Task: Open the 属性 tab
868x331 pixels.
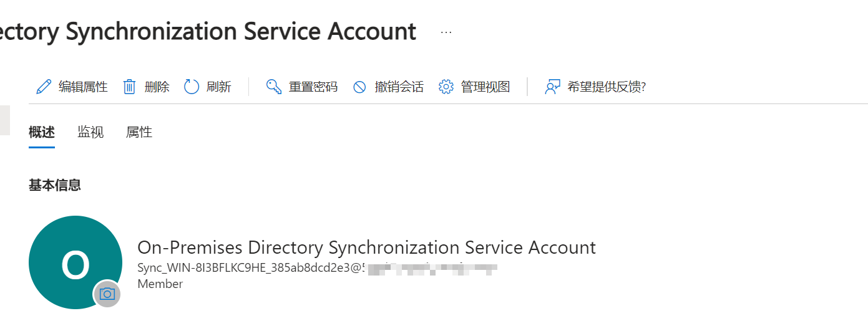Action: point(139,132)
